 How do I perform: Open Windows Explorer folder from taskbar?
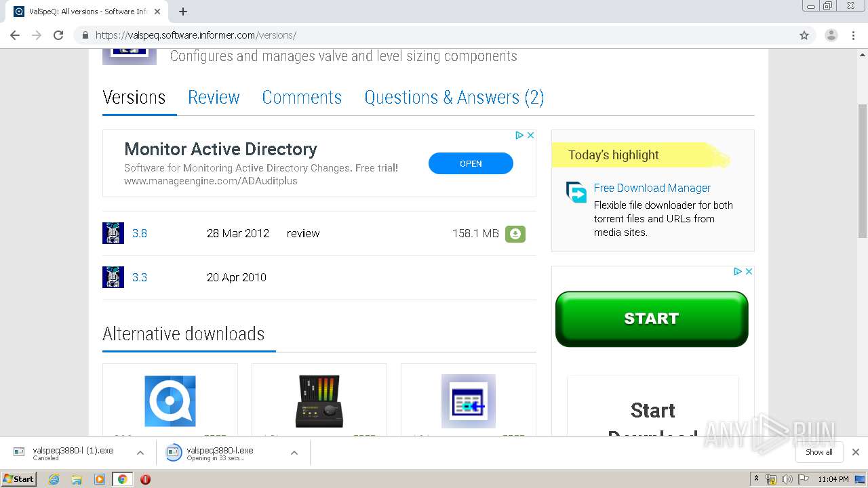[77, 479]
